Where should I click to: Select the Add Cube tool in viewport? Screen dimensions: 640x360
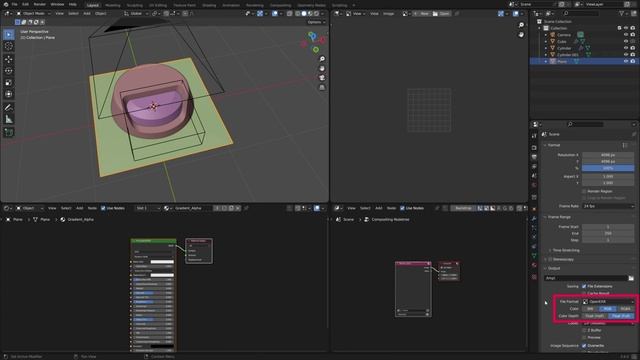[x=9, y=133]
